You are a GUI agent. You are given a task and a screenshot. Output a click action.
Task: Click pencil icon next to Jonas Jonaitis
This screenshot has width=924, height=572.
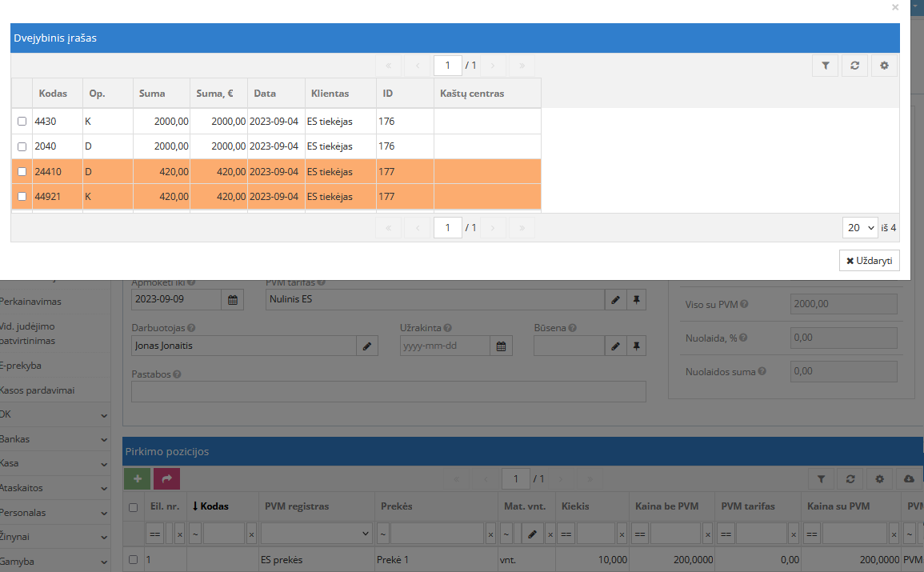(x=367, y=346)
